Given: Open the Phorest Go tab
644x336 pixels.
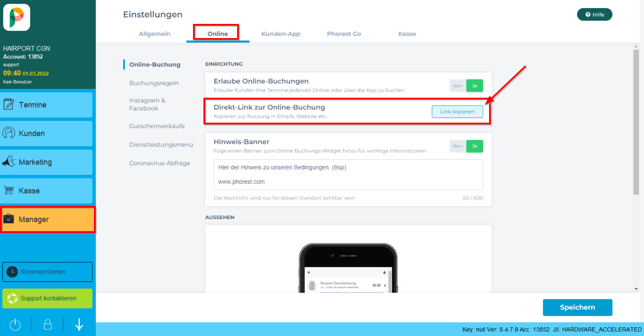Looking at the screenshot, I should point(344,34).
